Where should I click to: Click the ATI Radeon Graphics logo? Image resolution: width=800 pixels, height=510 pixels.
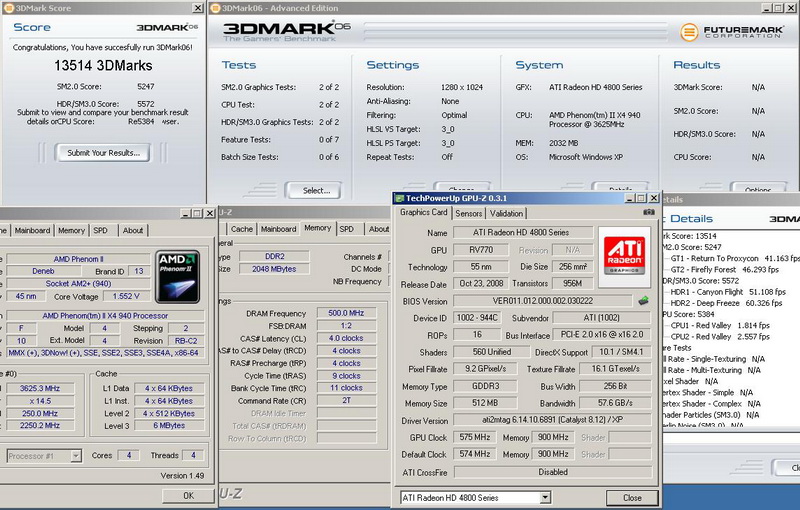click(x=624, y=257)
